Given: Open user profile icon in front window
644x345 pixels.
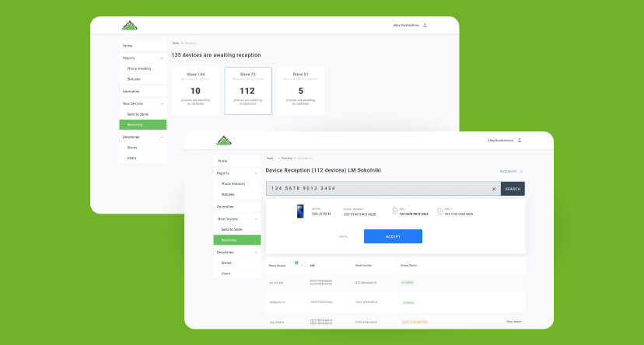Looking at the screenshot, I should pyautogui.click(x=520, y=141).
